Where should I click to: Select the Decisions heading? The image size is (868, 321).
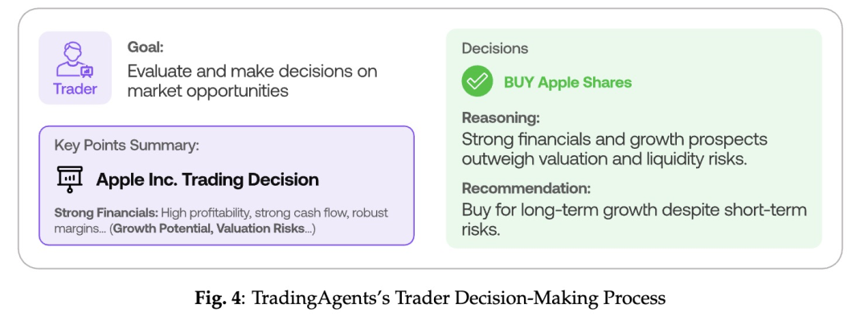click(x=495, y=48)
